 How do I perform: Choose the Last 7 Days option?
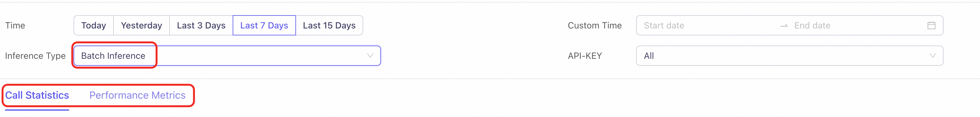coord(264,25)
